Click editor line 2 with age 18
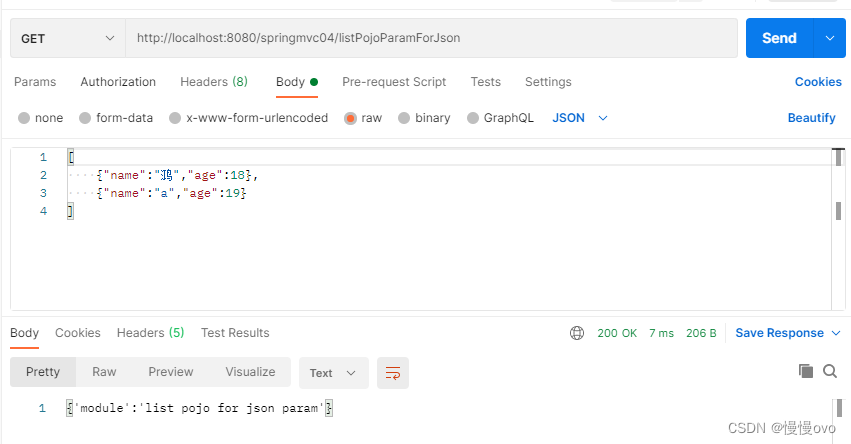This screenshot has width=851, height=444. click(177, 175)
